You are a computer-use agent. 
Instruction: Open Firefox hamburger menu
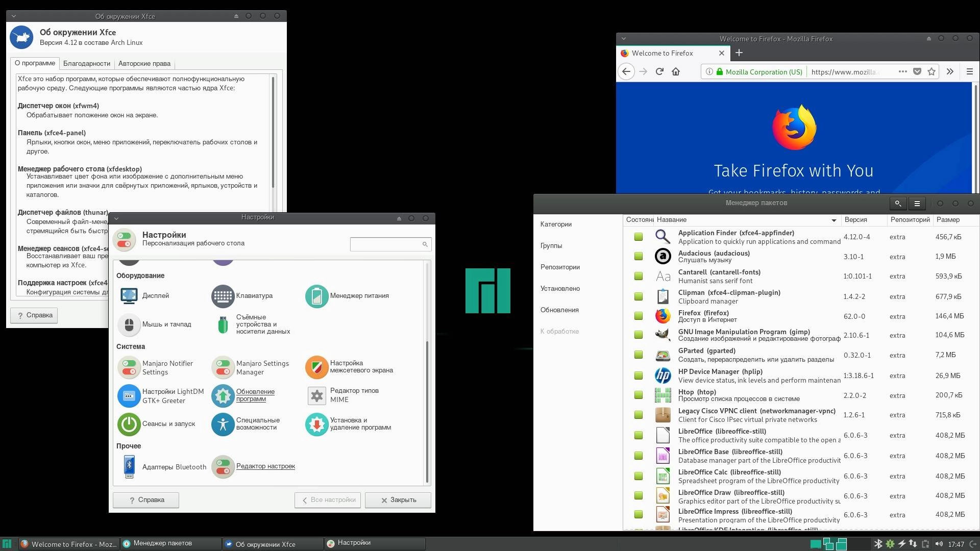969,72
